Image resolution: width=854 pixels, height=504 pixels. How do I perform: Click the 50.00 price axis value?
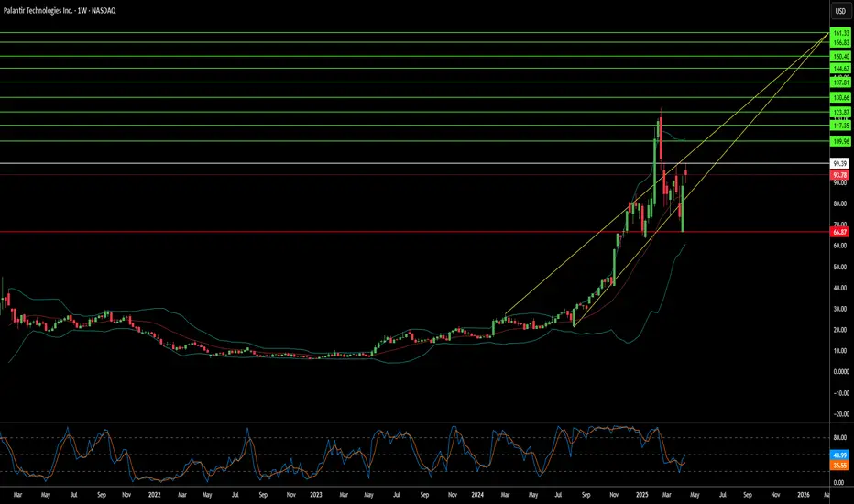(840, 267)
